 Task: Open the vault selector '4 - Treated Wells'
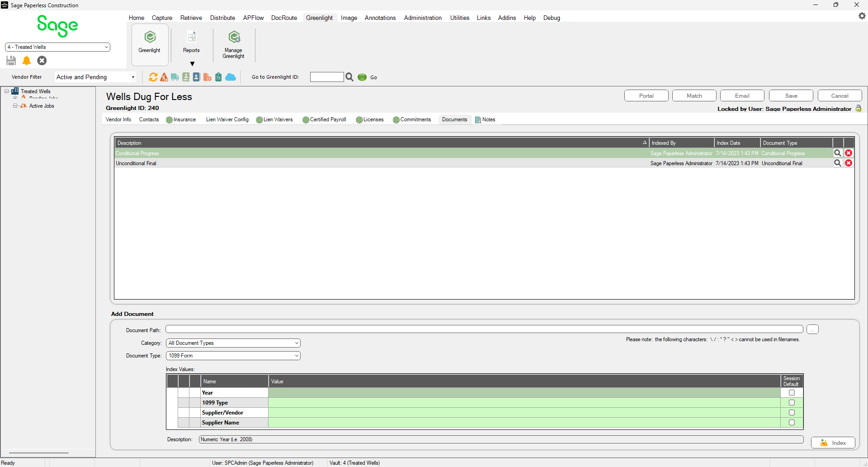coord(57,47)
